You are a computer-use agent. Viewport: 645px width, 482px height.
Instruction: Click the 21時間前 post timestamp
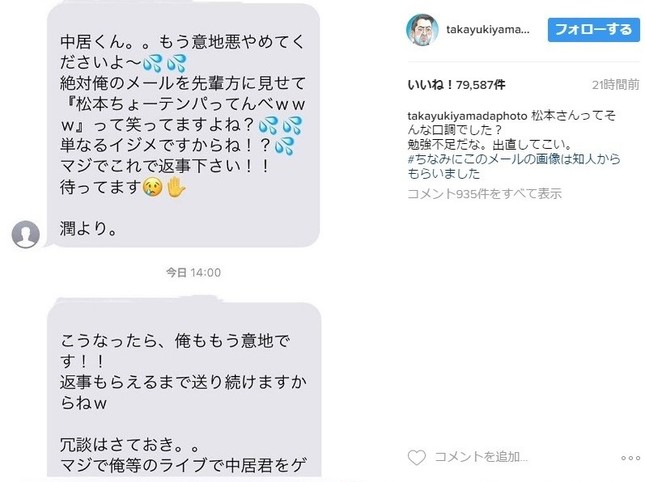pyautogui.click(x=615, y=85)
